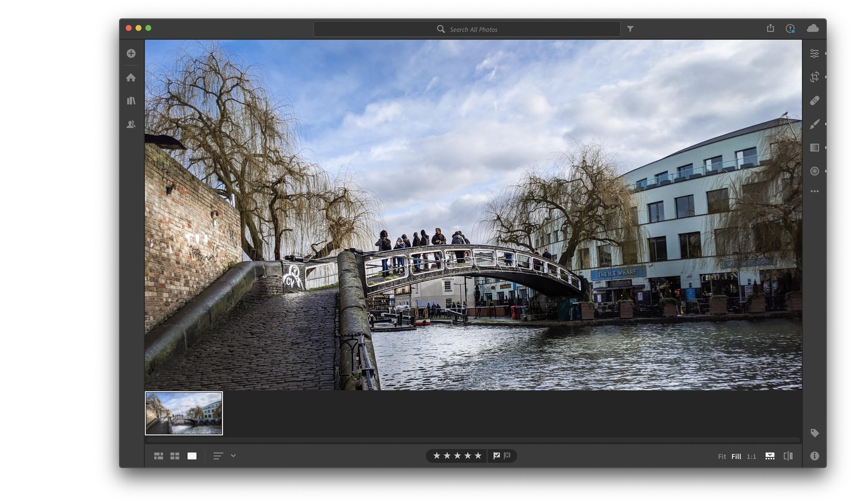Switch to Photo Grid view

click(158, 456)
